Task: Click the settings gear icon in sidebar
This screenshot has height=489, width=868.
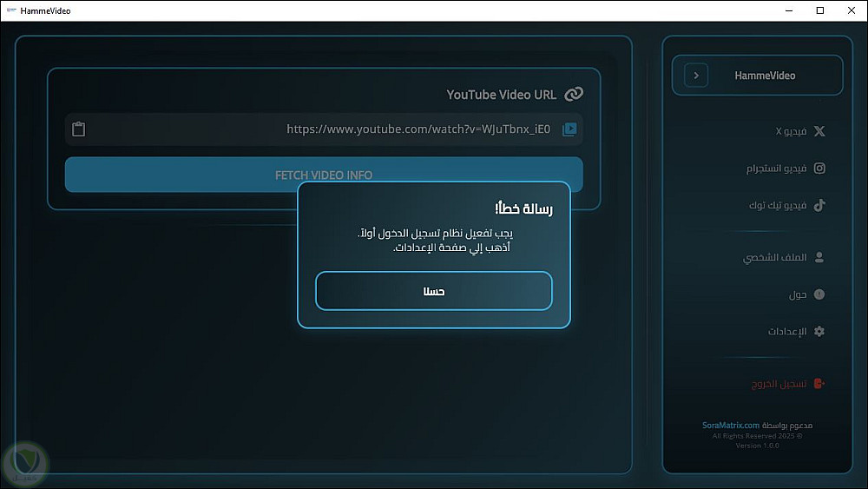Action: 819,331
